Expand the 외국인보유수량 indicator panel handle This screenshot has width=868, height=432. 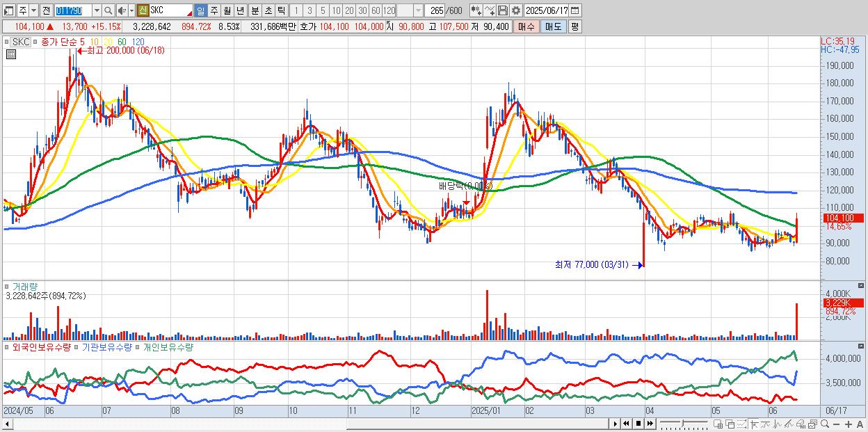8,346
